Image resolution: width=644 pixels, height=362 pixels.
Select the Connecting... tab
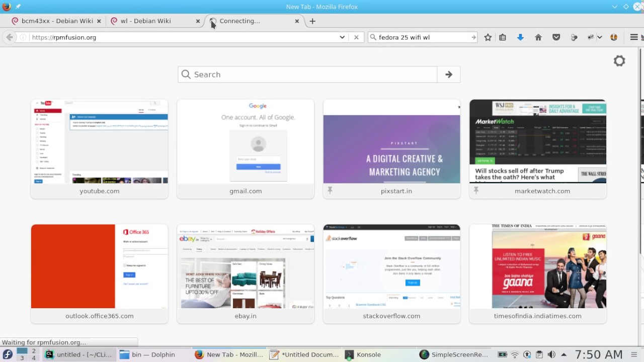[254, 21]
